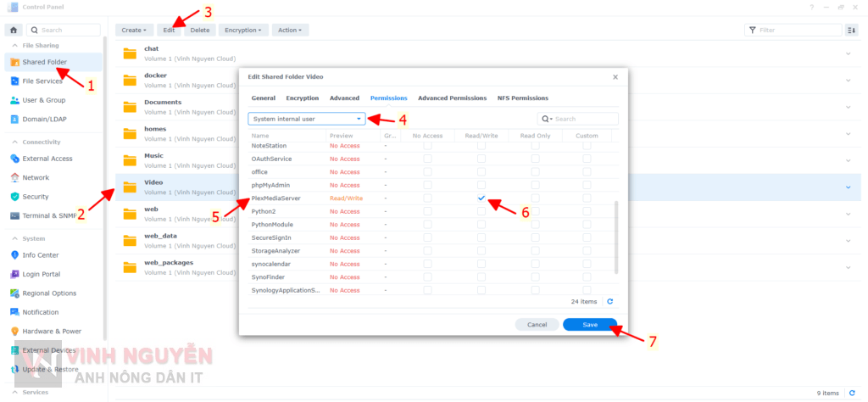Viewport: 868px width, 402px height.
Task: Click the Control Panel home icon
Action: click(x=14, y=30)
